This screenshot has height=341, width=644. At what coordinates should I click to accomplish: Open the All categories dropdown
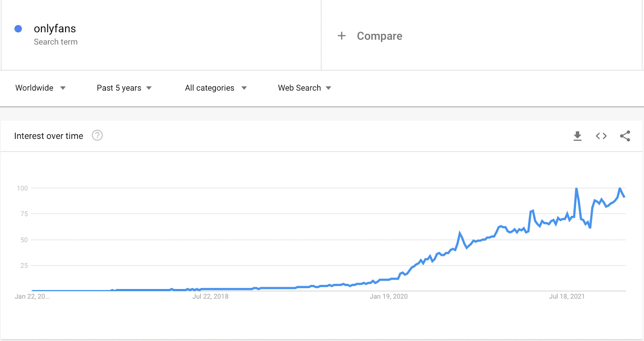(216, 88)
